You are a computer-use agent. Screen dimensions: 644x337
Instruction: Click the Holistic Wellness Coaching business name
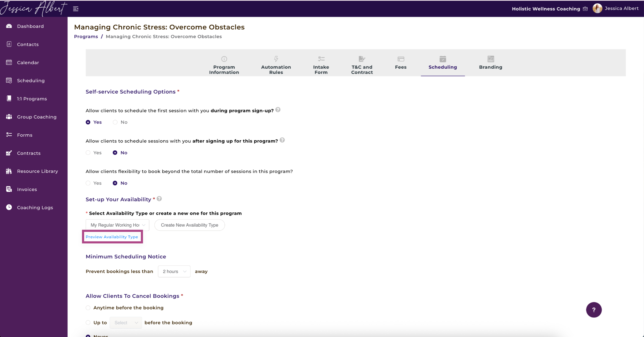click(x=546, y=9)
